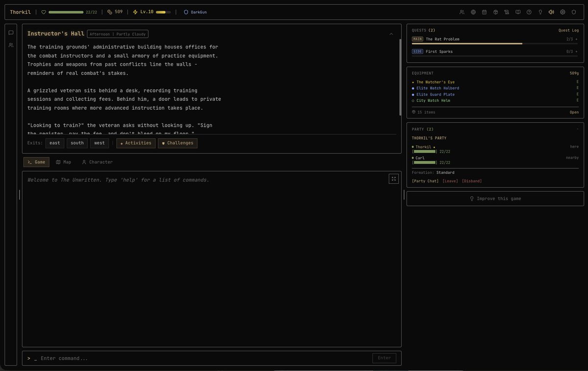This screenshot has width=588, height=371.
Task: Select The Watcher's Eye equipment item
Action: [436, 82]
